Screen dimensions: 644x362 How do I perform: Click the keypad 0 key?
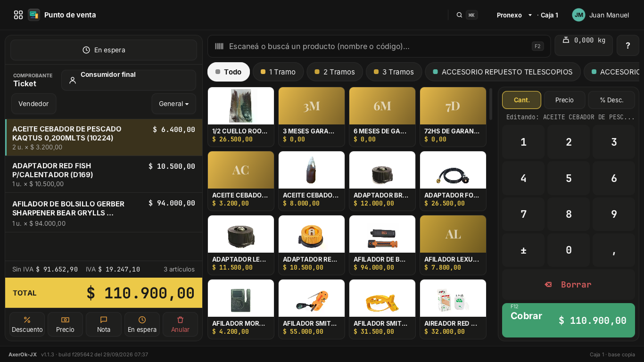click(569, 250)
